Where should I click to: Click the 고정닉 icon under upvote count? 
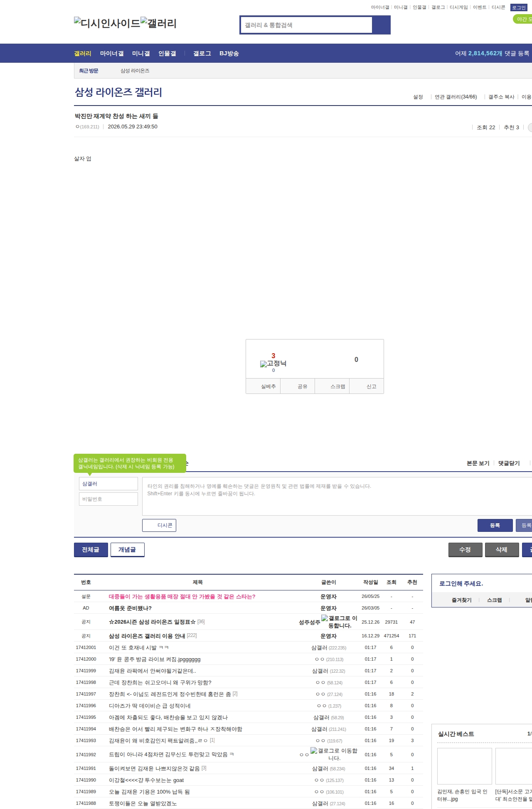pos(273,364)
